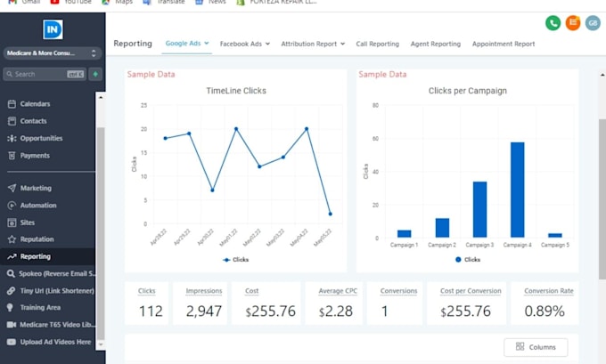Screen dimensions: 606x364
Task: Click the May05,22 timeline data point
Action: pyautogui.click(x=330, y=214)
